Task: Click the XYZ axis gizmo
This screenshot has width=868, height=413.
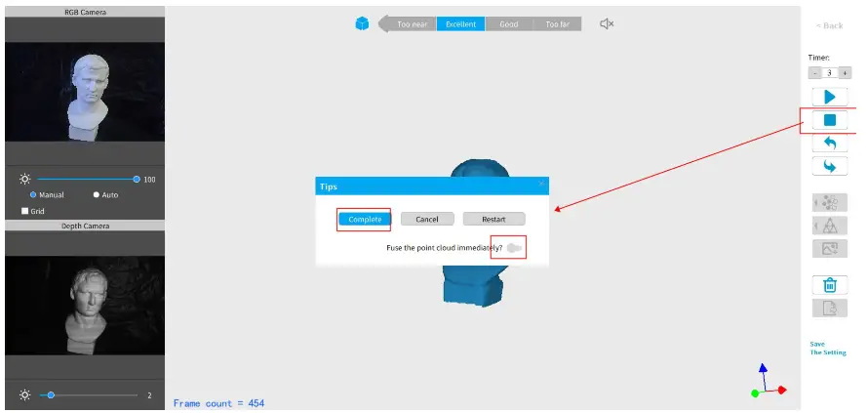Action: tap(769, 380)
